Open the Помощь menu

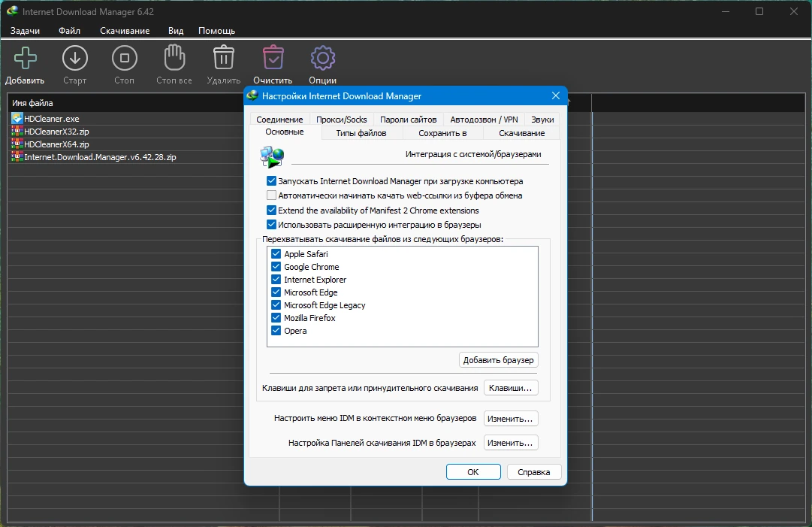[216, 31]
